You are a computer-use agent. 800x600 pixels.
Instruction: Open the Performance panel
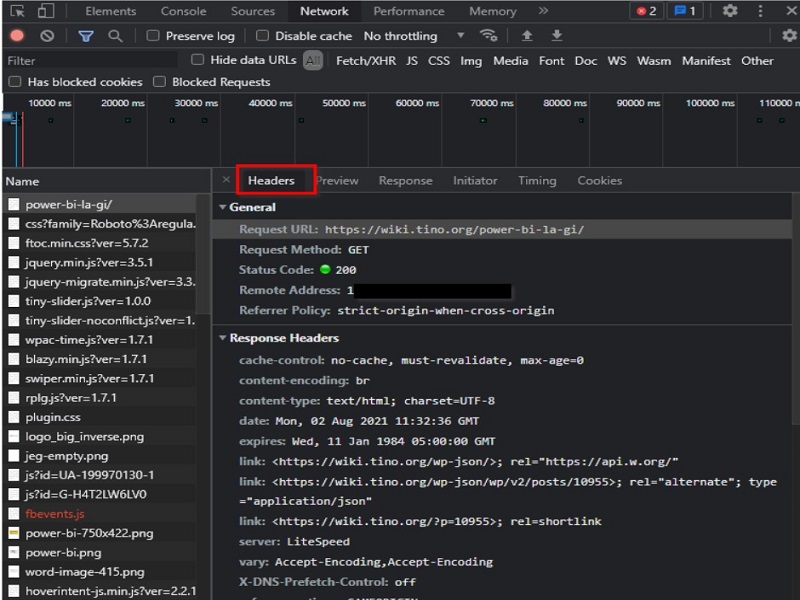tap(409, 11)
